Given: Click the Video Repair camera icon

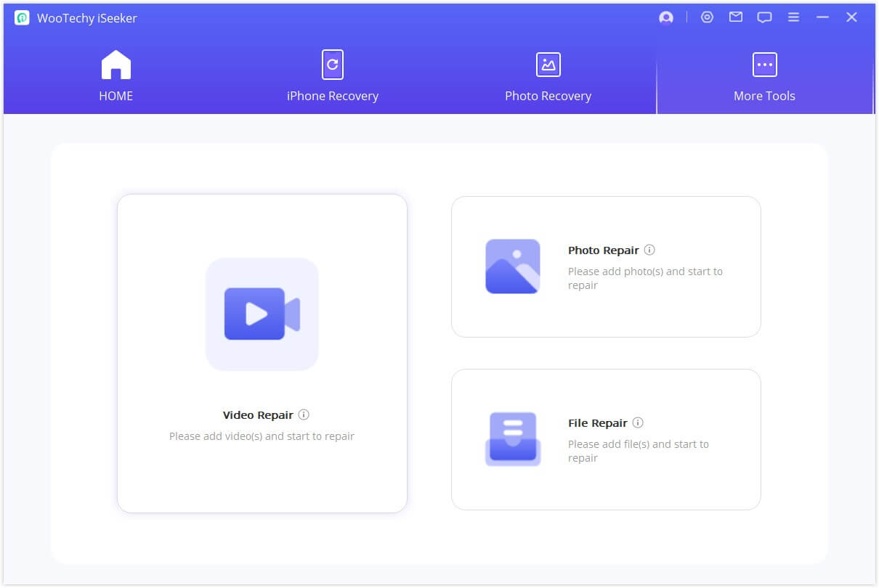Looking at the screenshot, I should click(x=262, y=314).
